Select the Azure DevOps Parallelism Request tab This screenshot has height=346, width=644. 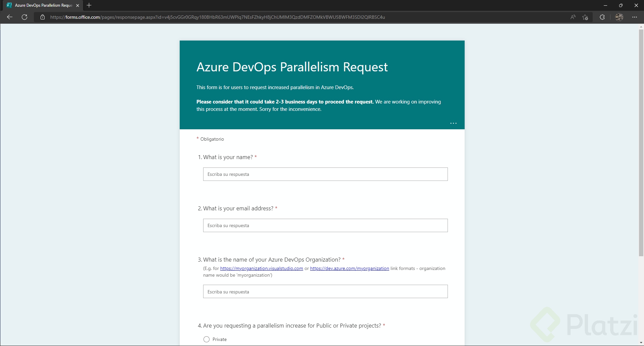click(43, 5)
